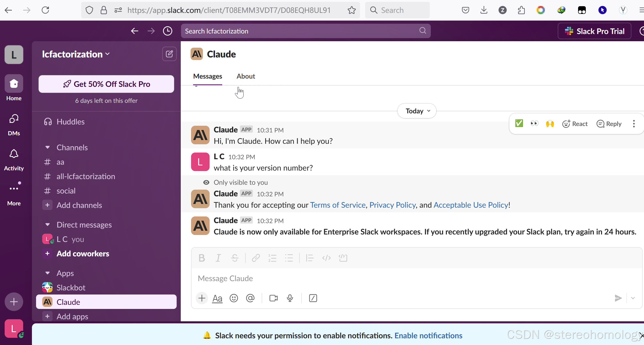Apply blockquote formatting in composer
Screen dimensions: 644x345
[x=310, y=258]
